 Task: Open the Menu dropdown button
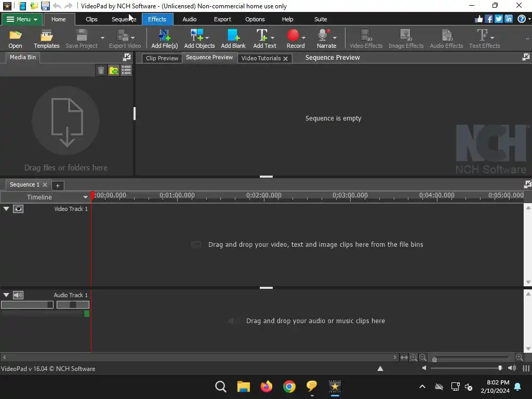[22, 19]
